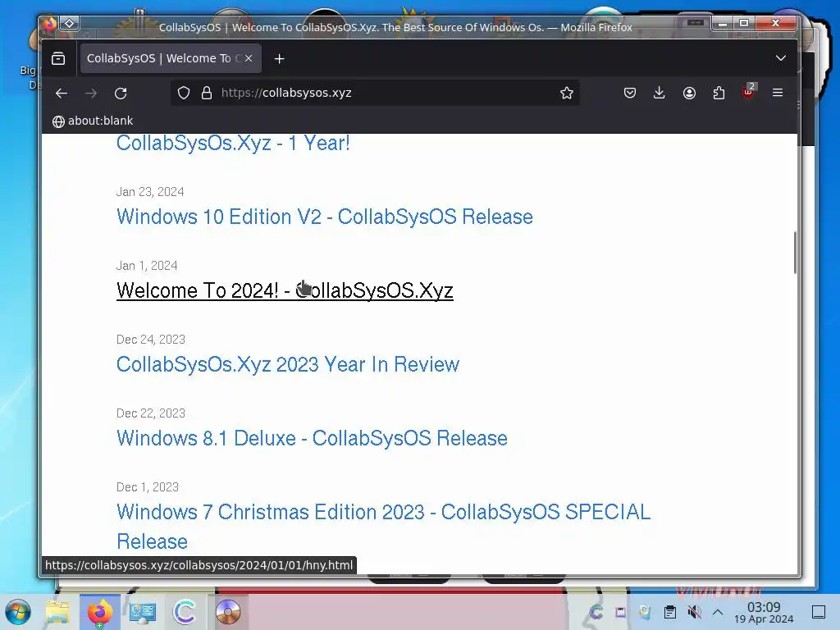Open the Firefox hamburger menu

778,94
